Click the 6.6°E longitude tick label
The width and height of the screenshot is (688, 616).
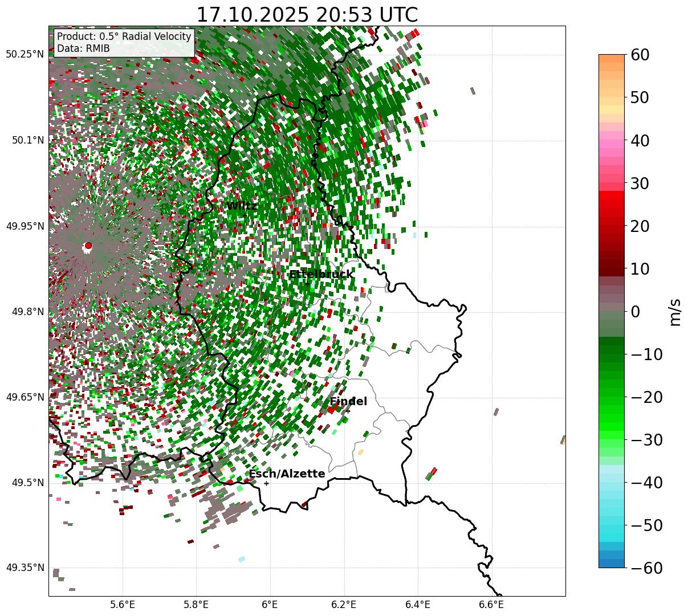[x=491, y=604]
